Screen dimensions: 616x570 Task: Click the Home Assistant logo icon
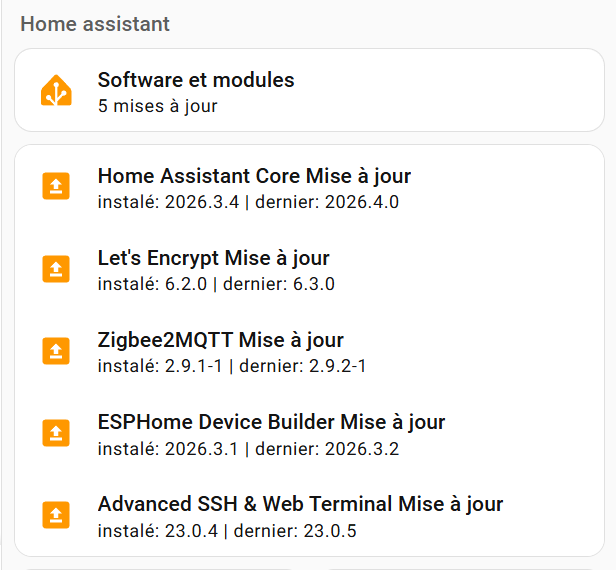56,91
